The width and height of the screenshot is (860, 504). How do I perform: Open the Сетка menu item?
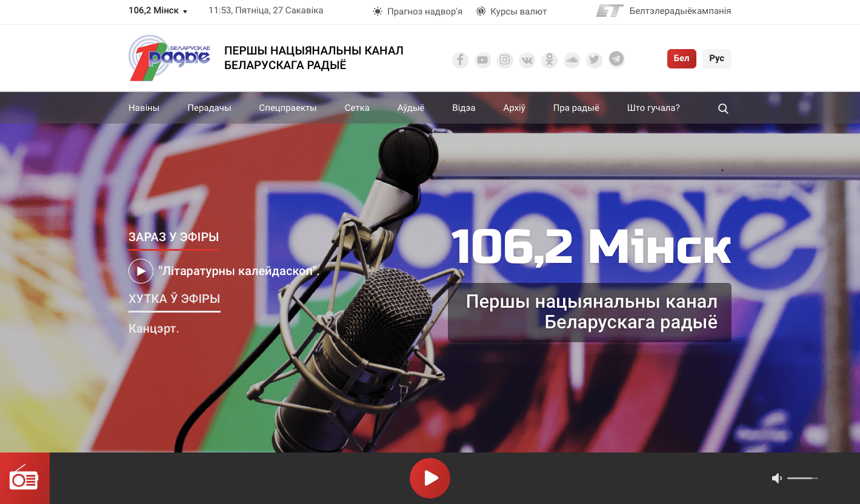click(x=357, y=108)
